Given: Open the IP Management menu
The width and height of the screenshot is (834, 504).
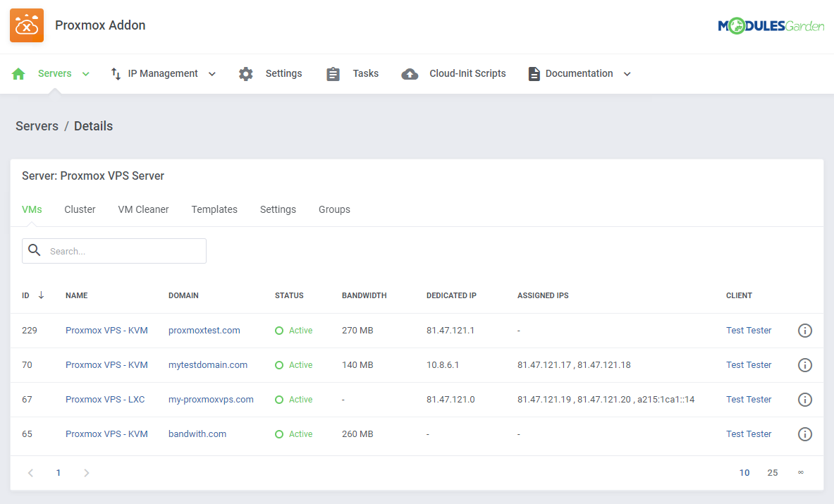Looking at the screenshot, I should [x=163, y=73].
